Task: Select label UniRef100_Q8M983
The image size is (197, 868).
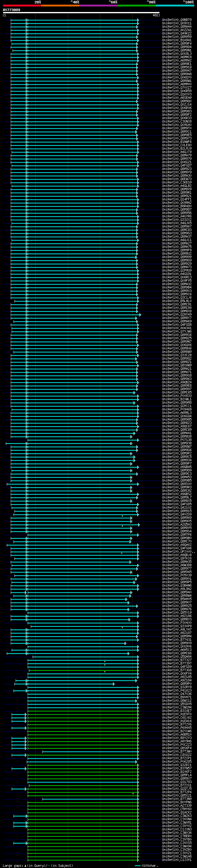Action: 177,111
